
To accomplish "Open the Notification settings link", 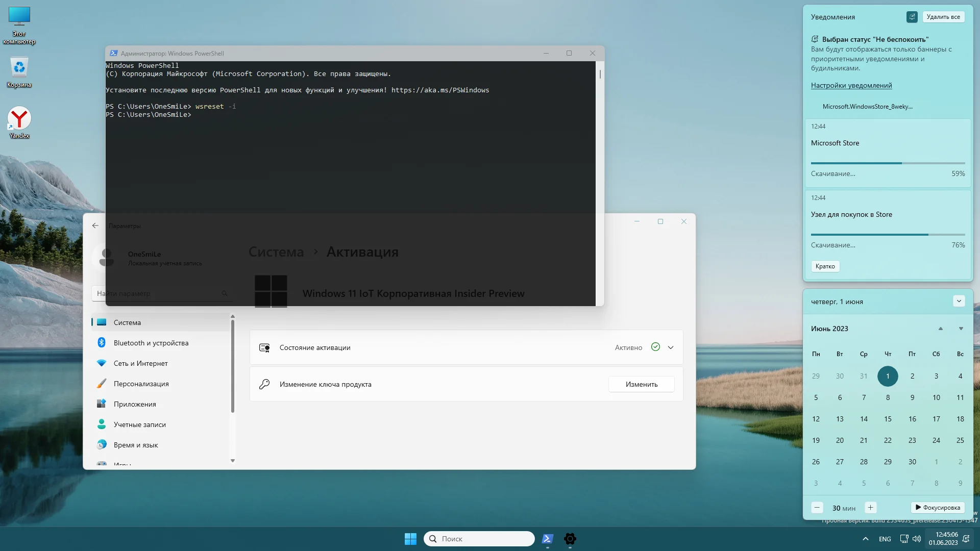I will point(851,85).
